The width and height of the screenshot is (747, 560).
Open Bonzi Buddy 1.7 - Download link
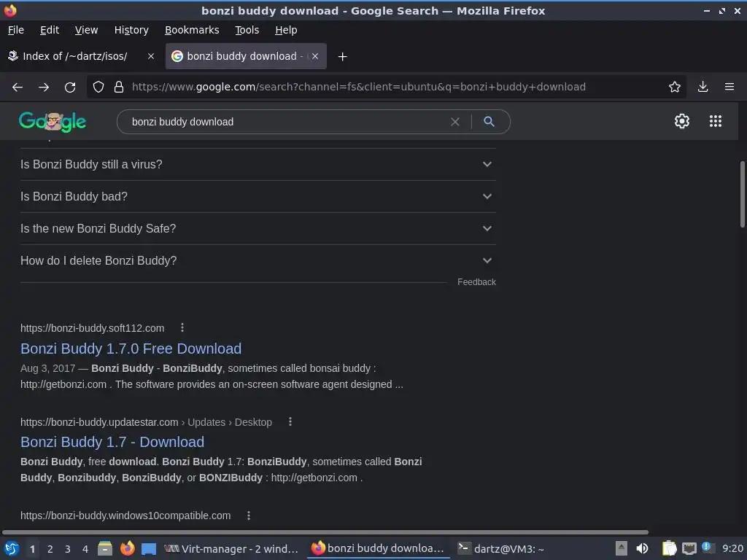(112, 442)
